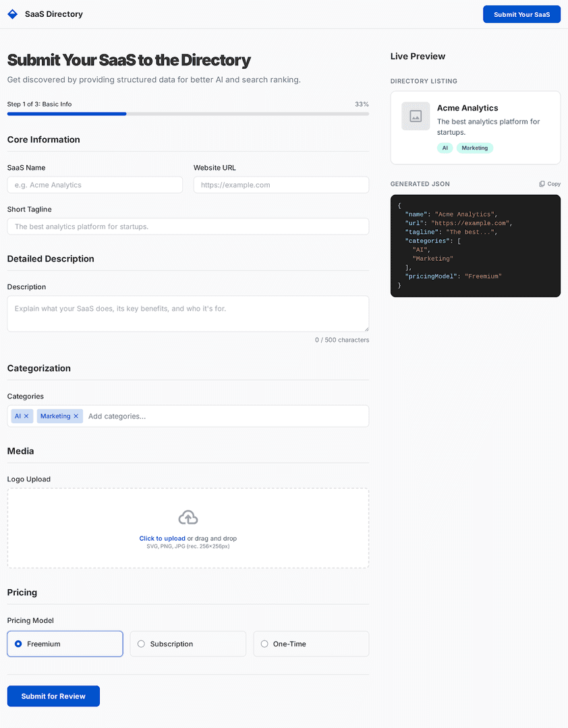
Task: Click Submit Your SaaS header button
Action: coord(521,14)
